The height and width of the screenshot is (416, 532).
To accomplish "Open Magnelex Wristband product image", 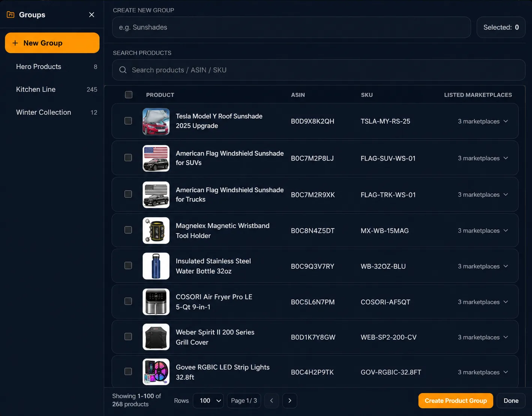I will [x=156, y=231].
